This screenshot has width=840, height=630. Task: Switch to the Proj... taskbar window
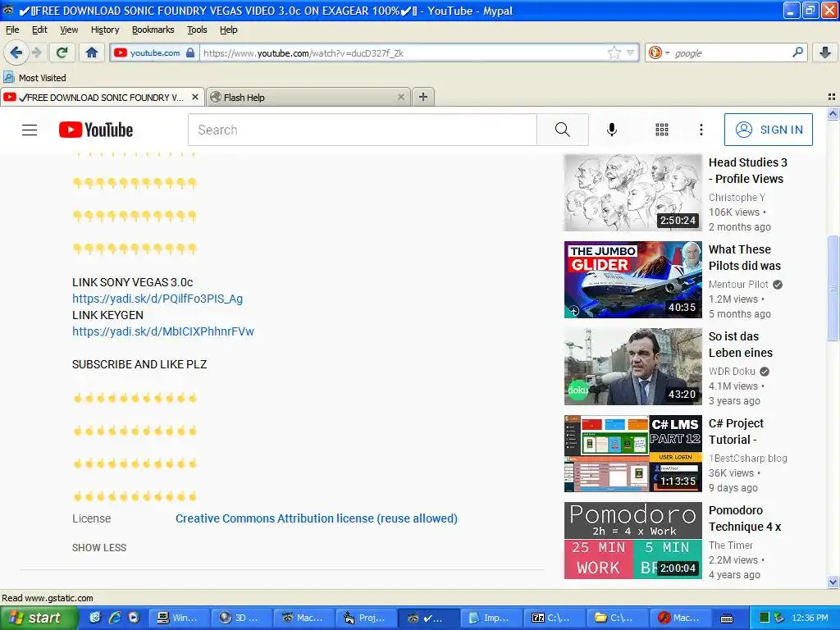tap(365, 618)
